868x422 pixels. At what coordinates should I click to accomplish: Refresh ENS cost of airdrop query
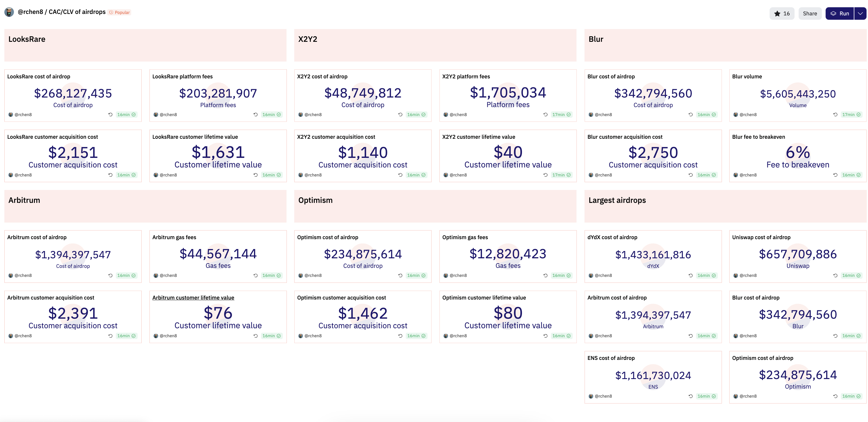point(690,396)
